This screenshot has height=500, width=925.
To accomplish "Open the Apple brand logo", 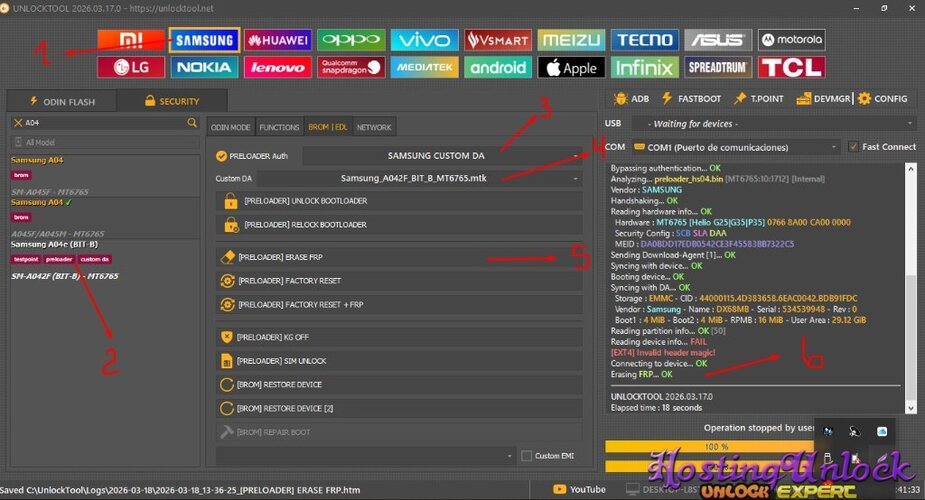I will (x=571, y=67).
